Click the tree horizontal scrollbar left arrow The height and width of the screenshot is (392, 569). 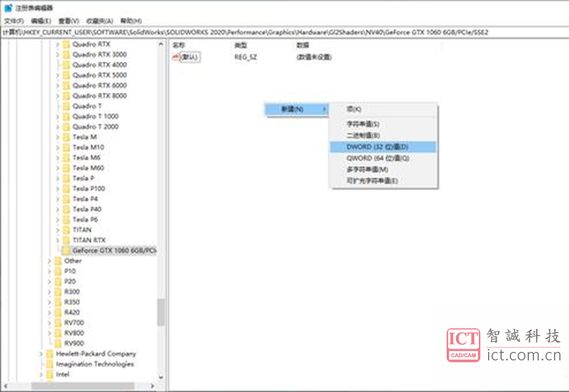coord(5,386)
